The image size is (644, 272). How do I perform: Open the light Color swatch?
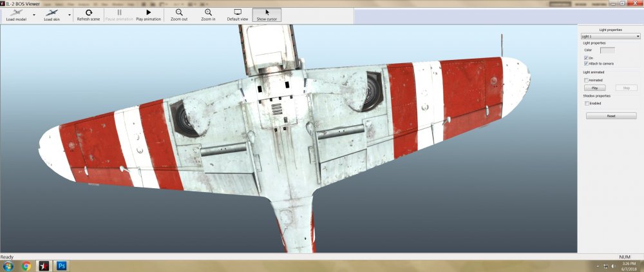pyautogui.click(x=607, y=50)
